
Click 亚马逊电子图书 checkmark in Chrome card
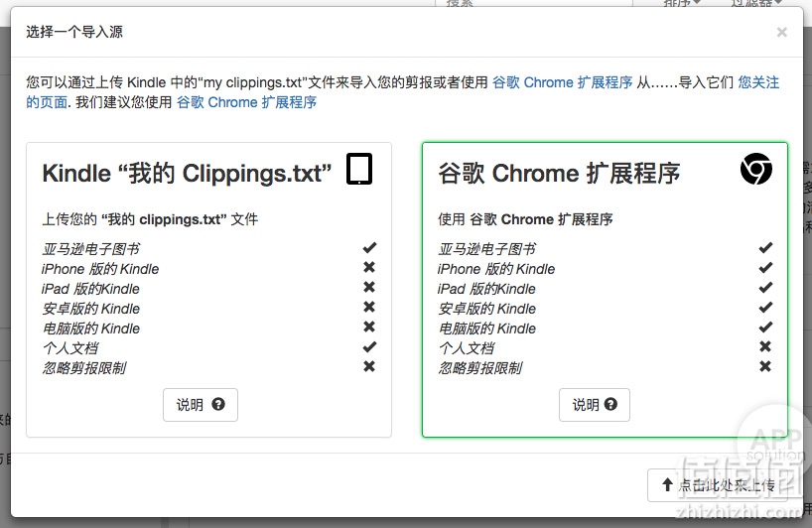coord(765,248)
